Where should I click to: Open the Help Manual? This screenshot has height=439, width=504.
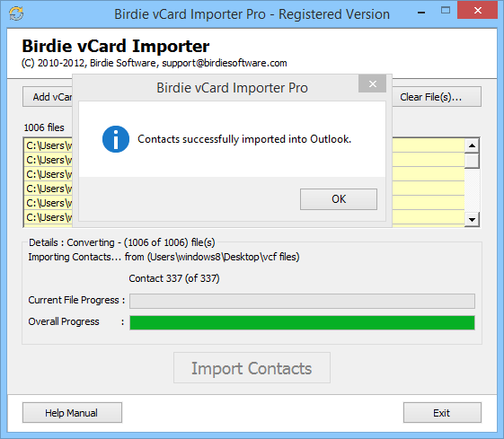[72, 413]
